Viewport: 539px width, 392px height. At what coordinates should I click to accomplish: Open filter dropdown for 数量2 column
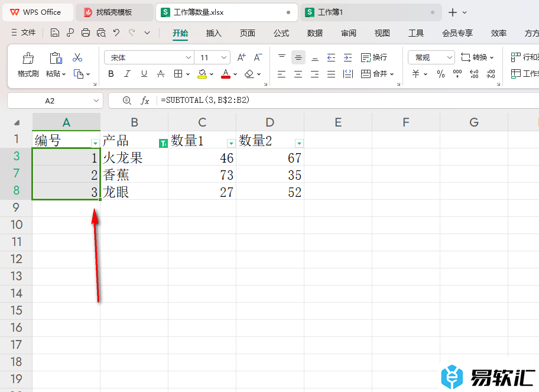(x=299, y=143)
